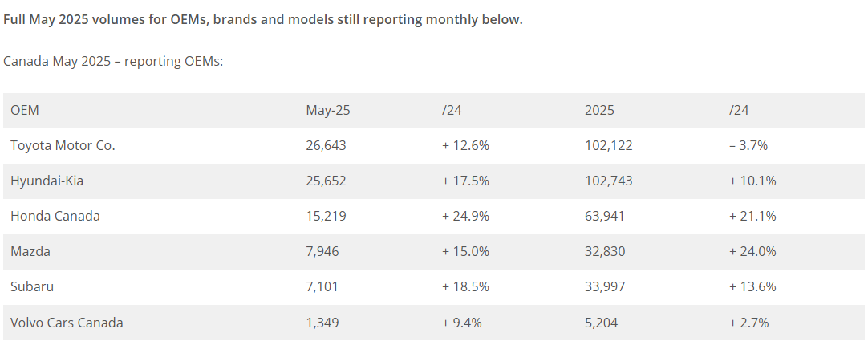This screenshot has width=868, height=349.
Task: Click Mazda's + 24.0% year-to-date change
Action: (752, 252)
